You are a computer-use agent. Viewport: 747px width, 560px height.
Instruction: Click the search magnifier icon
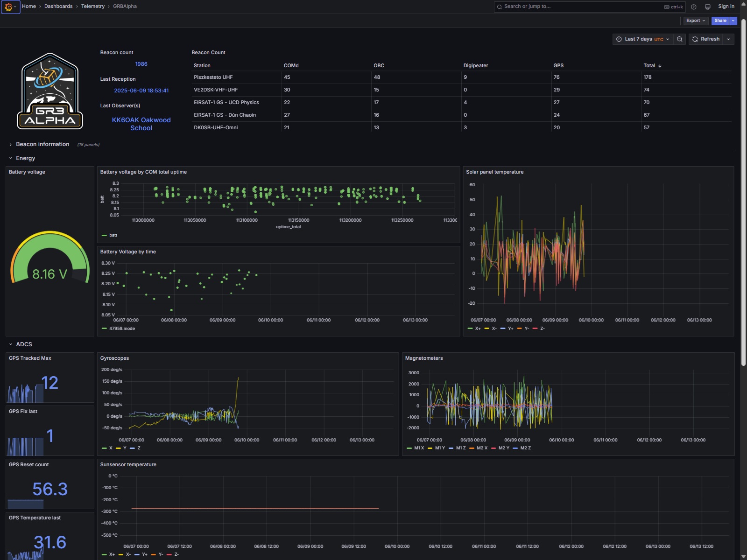tap(500, 7)
